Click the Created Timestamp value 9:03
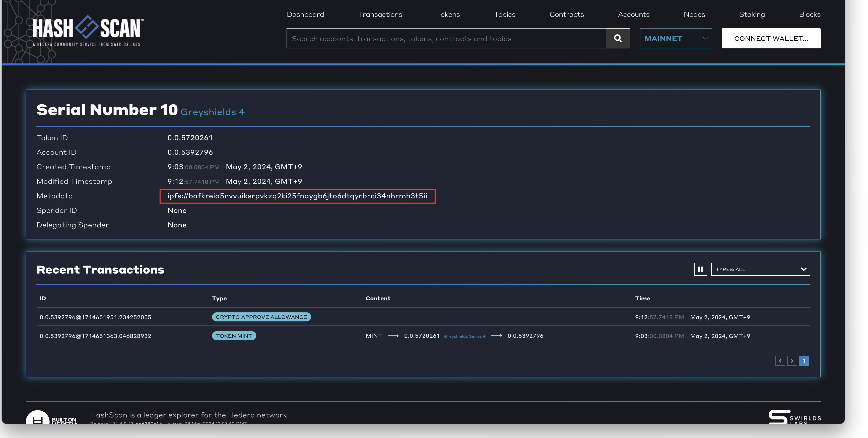This screenshot has height=438, width=868. [235, 167]
